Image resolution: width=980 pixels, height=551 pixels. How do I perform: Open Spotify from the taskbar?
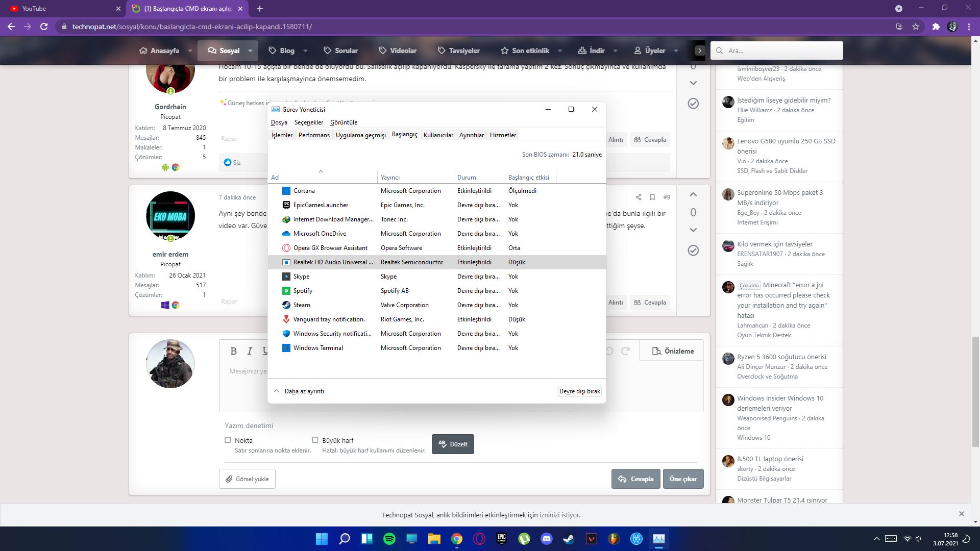[389, 539]
